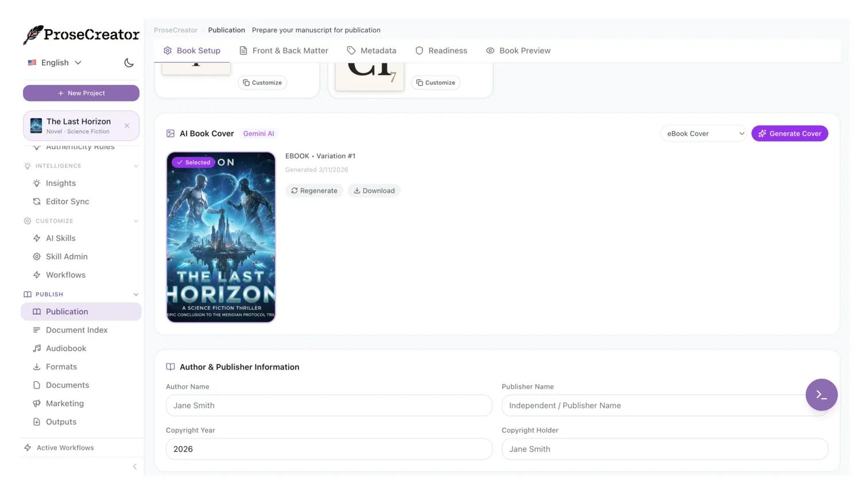Click the Formats download icon in sidebar
The image size is (868, 494).
37,367
